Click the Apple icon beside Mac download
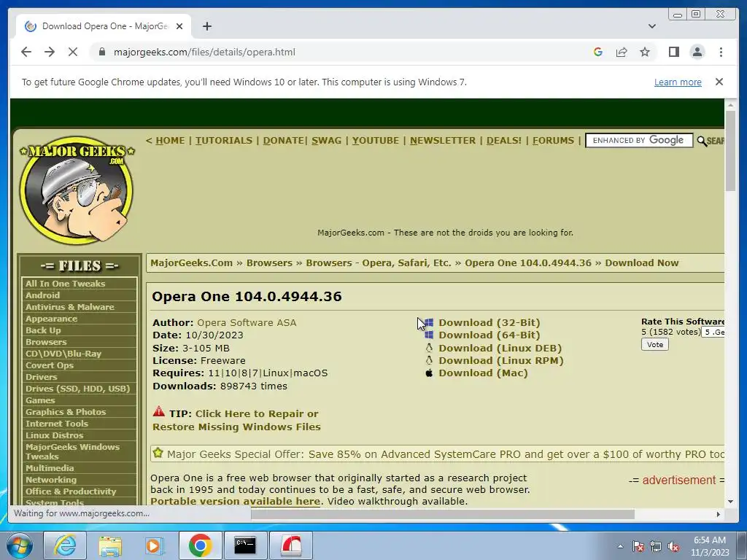This screenshot has height=560, width=747. pos(429,373)
